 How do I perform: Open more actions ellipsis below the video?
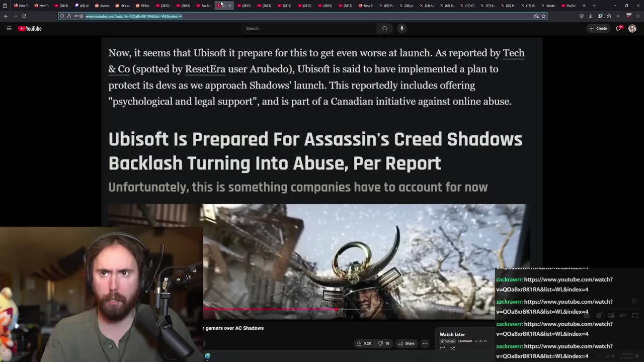coord(425,343)
